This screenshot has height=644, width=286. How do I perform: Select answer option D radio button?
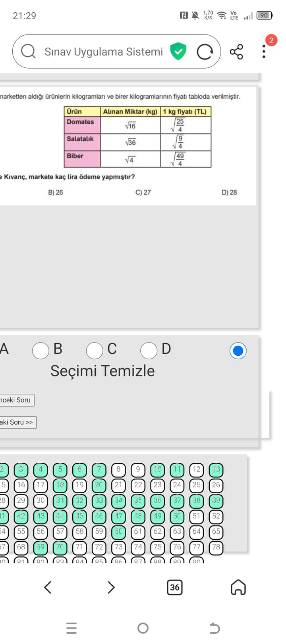click(x=149, y=351)
